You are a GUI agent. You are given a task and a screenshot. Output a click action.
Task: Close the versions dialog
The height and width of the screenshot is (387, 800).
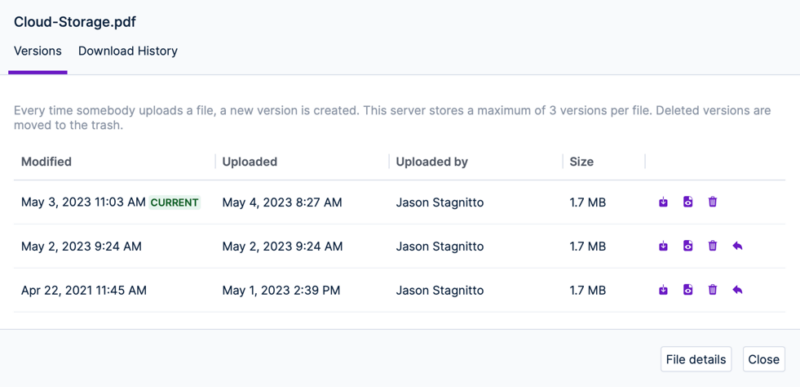(x=764, y=359)
